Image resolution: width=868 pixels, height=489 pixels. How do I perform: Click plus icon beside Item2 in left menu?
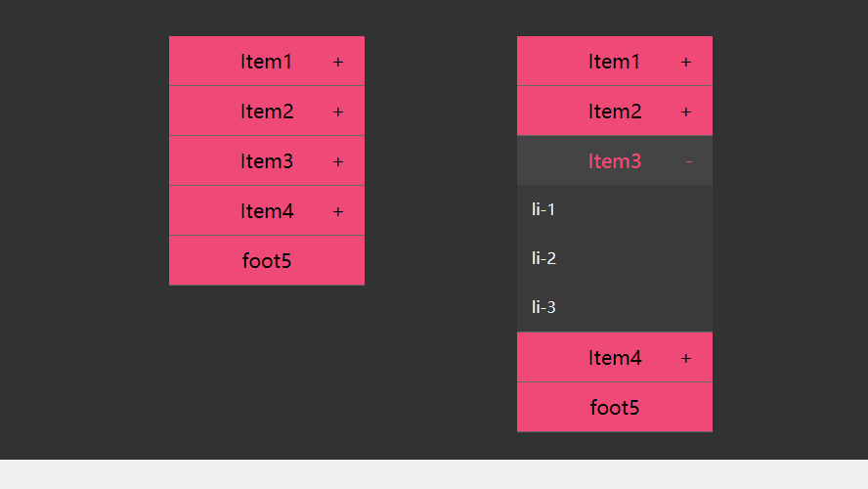[x=337, y=111]
